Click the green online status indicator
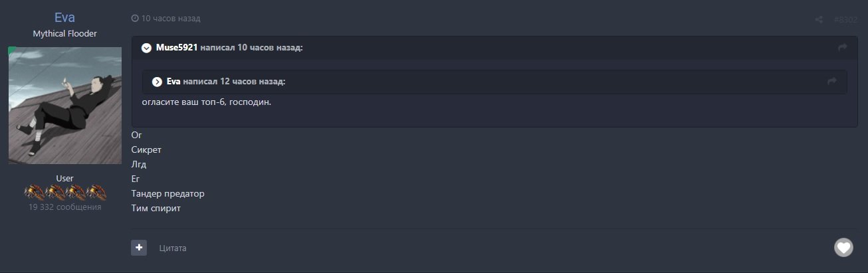868x273 pixels. click(11, 50)
